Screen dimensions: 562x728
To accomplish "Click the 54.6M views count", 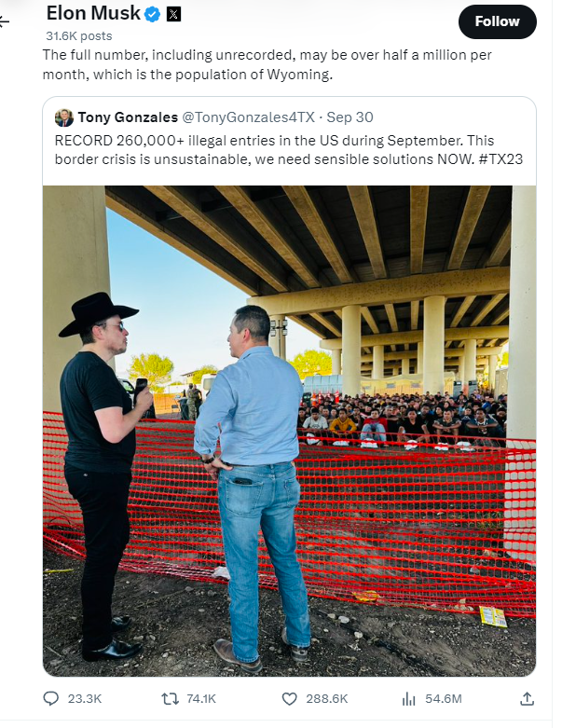I will pyautogui.click(x=444, y=698).
